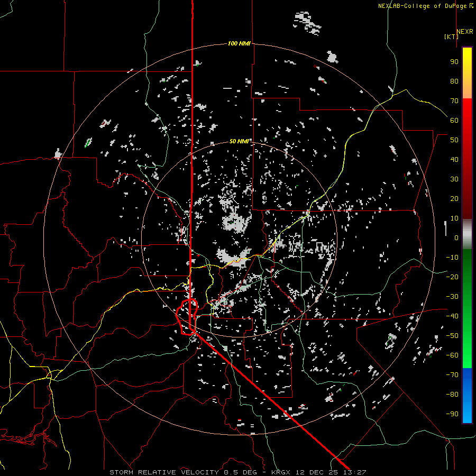
Task: Click the 0 value on velocity scale
Action: pyautogui.click(x=456, y=237)
